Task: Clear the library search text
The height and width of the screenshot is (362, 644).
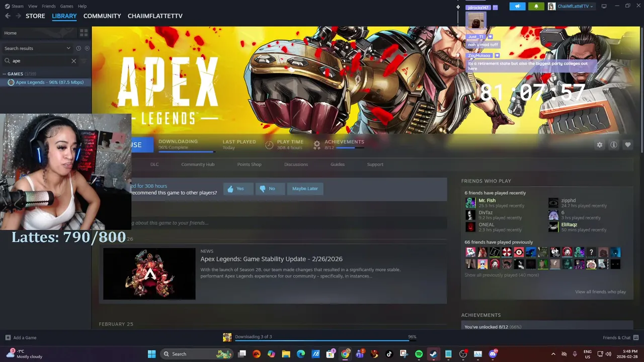Action: (x=73, y=61)
